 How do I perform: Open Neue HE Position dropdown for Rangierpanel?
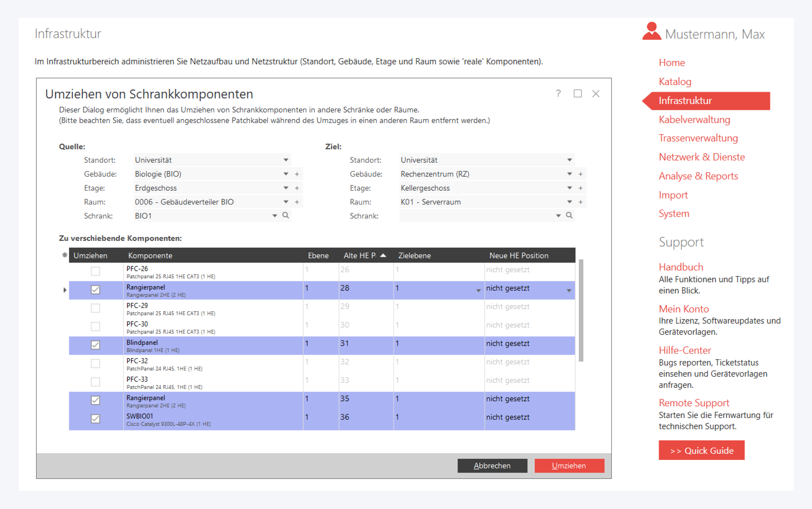coord(569,290)
